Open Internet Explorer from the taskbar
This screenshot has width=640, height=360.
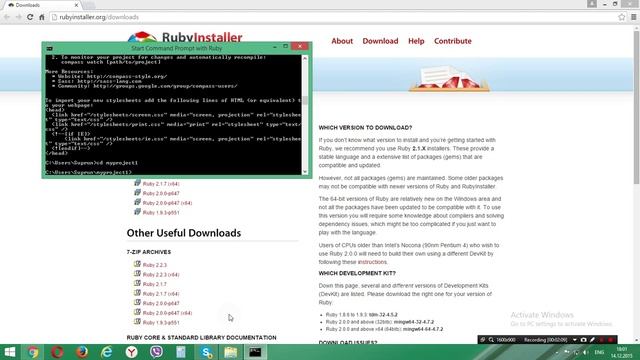point(107,352)
